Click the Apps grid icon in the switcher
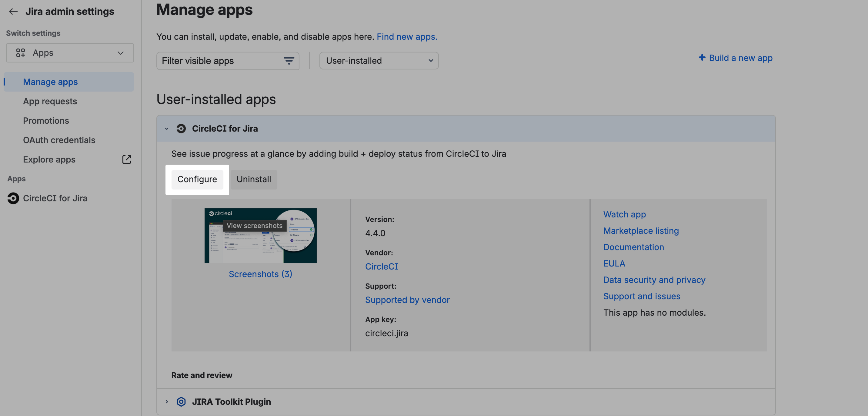 click(x=21, y=52)
